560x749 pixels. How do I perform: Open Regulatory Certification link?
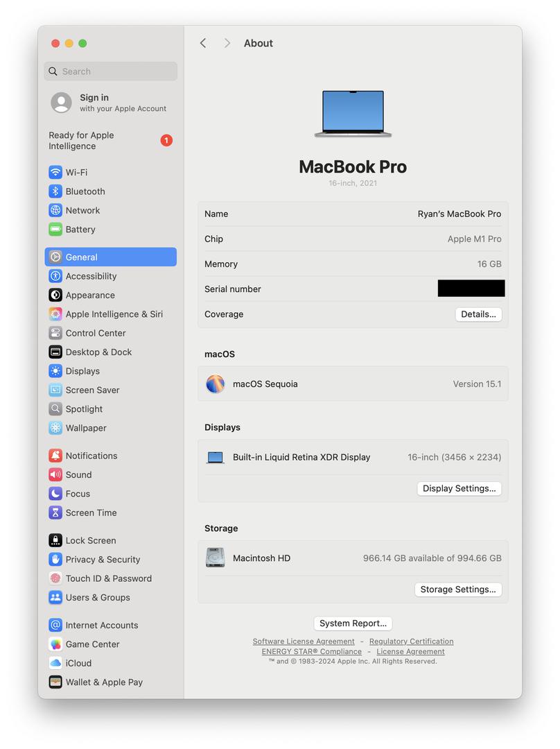coord(412,642)
